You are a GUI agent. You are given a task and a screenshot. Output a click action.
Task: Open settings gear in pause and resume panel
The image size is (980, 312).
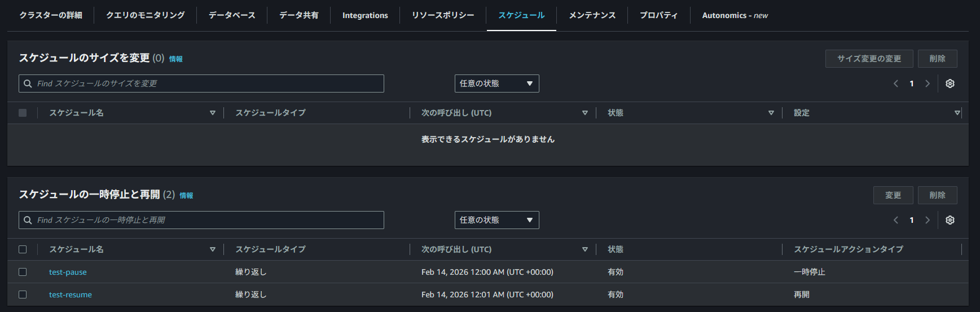950,220
